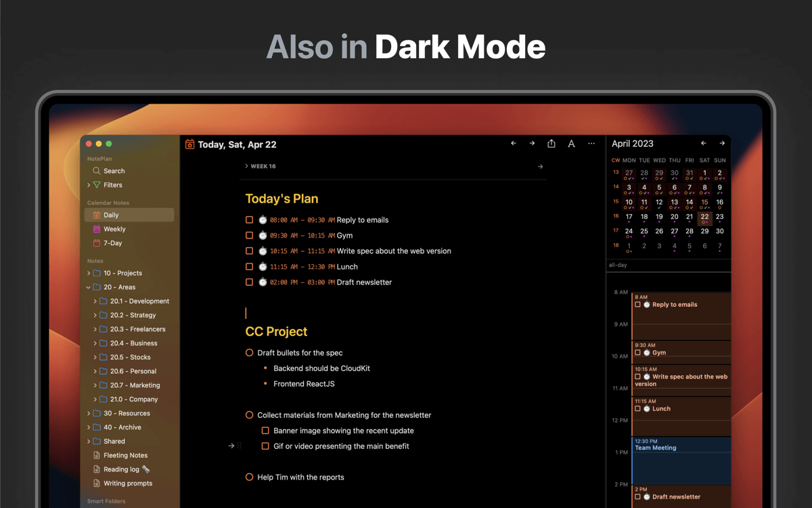Complete the Help Tim with reports task
812x508 pixels.
click(249, 478)
